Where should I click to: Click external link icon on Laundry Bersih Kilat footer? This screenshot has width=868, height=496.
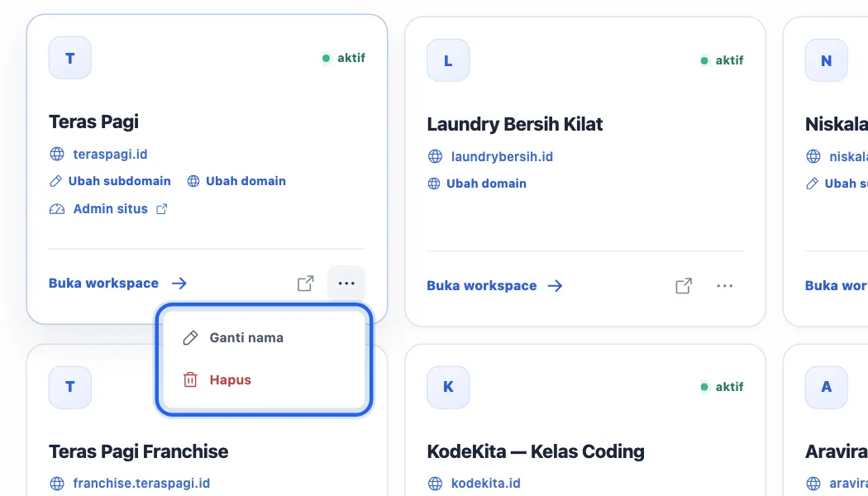click(x=684, y=286)
